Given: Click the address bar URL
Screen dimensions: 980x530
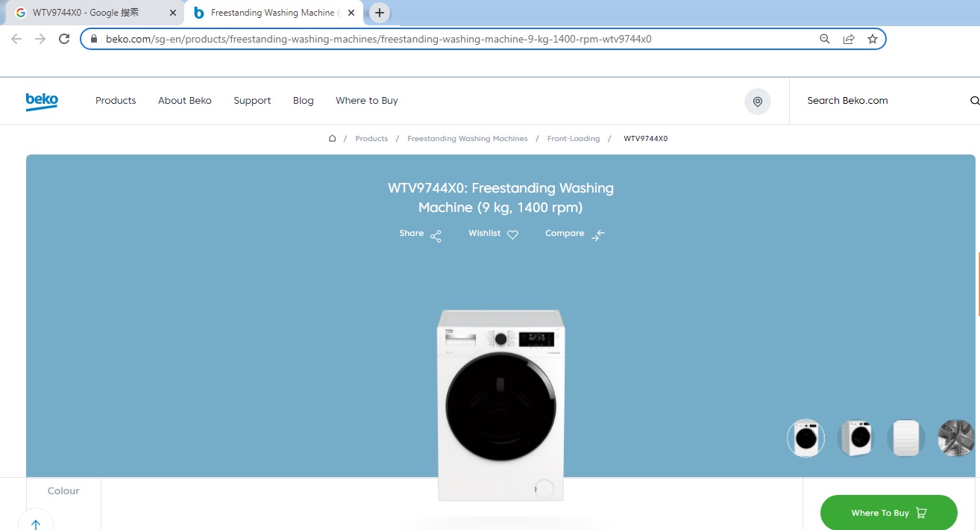Looking at the screenshot, I should (x=379, y=39).
